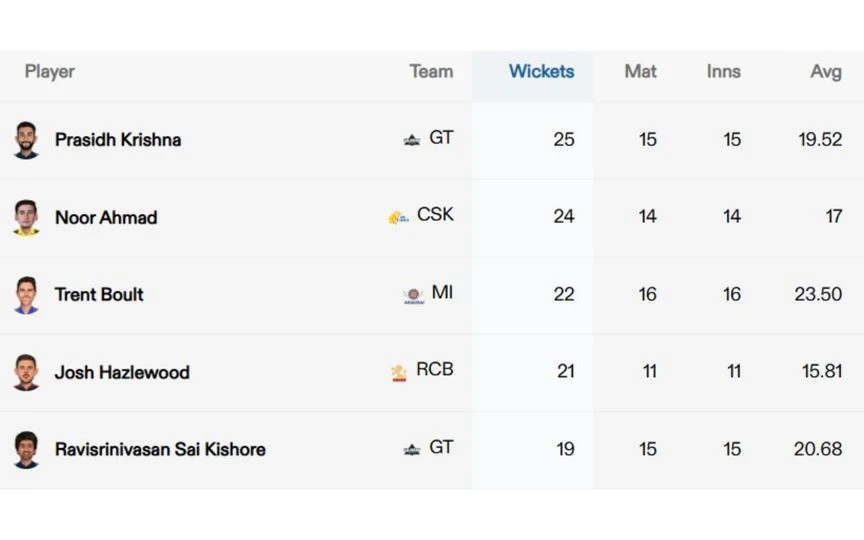
Task: Select the Player column header
Action: [50, 72]
